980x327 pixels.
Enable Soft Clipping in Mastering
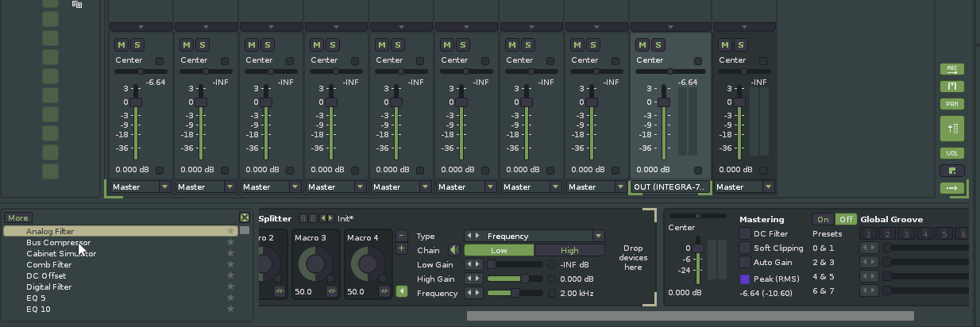(745, 248)
